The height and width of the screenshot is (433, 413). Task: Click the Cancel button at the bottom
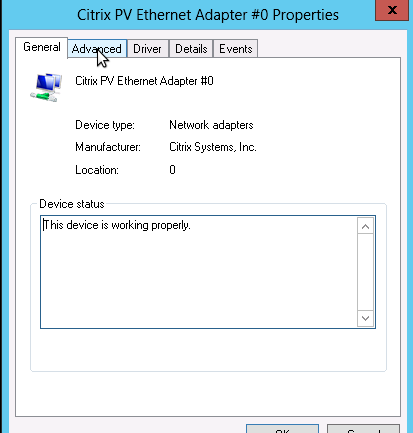[x=363, y=429]
